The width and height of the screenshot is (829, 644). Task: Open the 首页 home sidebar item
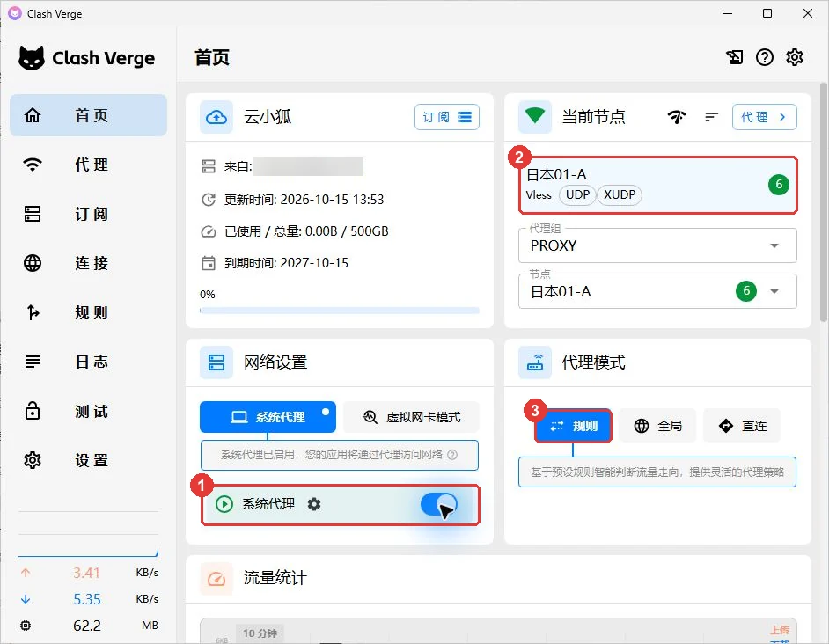[88, 115]
